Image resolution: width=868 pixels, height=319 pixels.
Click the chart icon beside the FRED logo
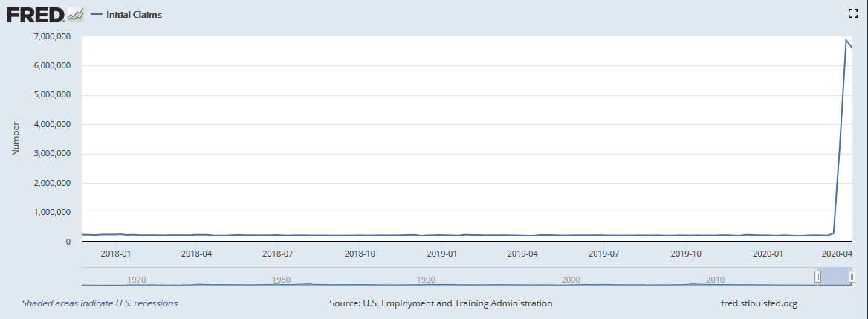(x=76, y=14)
